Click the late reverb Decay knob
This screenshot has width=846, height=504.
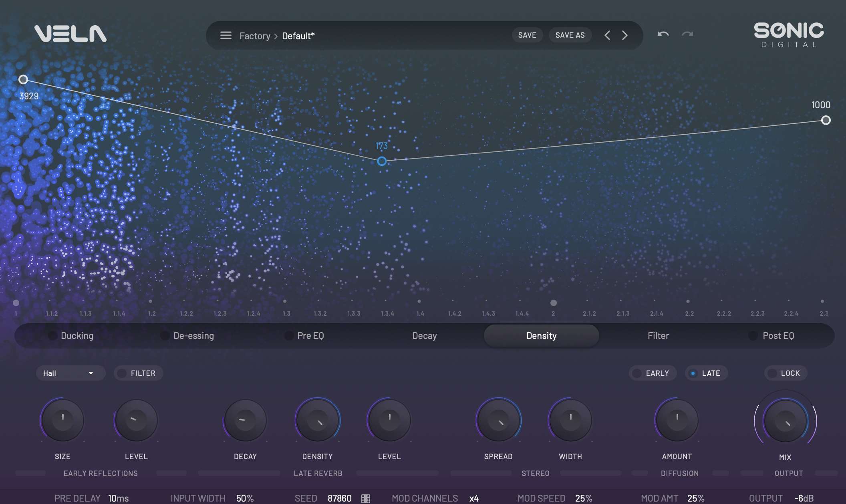pos(245,420)
